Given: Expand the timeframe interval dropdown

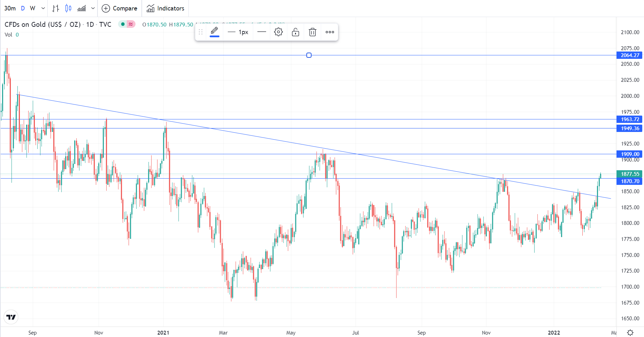Looking at the screenshot, I should click(x=43, y=8).
